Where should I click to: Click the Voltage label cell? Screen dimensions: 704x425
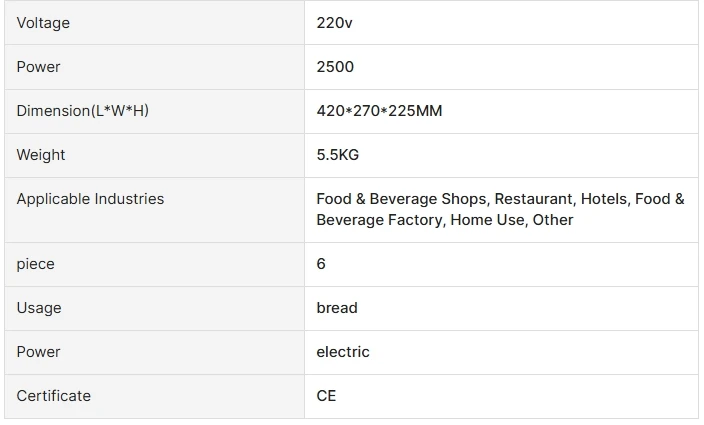pos(43,23)
